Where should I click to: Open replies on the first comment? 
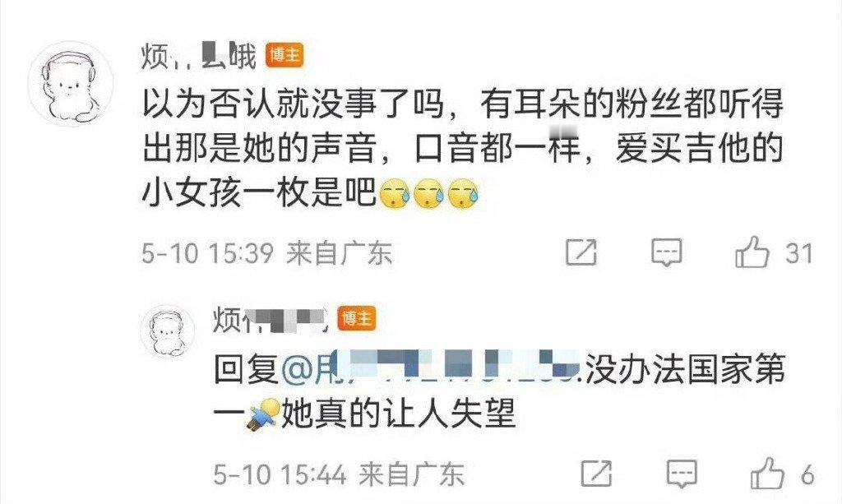pos(666,252)
